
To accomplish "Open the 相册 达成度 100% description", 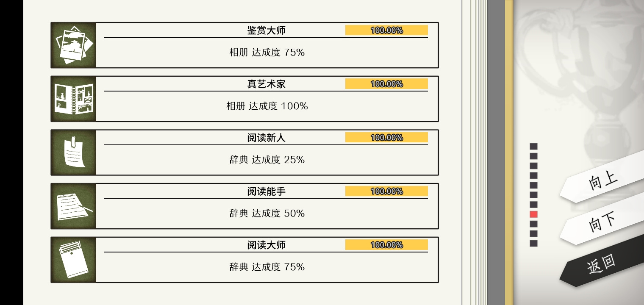I will point(267,106).
